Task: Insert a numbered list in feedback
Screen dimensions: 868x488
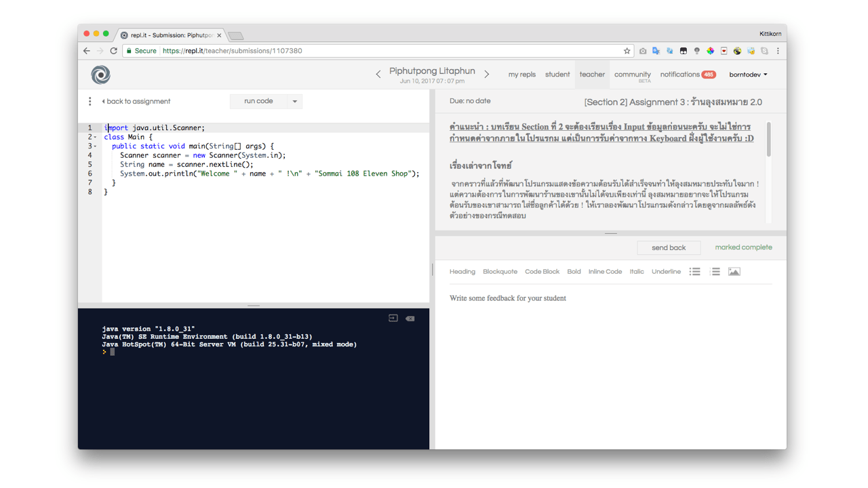Action: (x=715, y=272)
